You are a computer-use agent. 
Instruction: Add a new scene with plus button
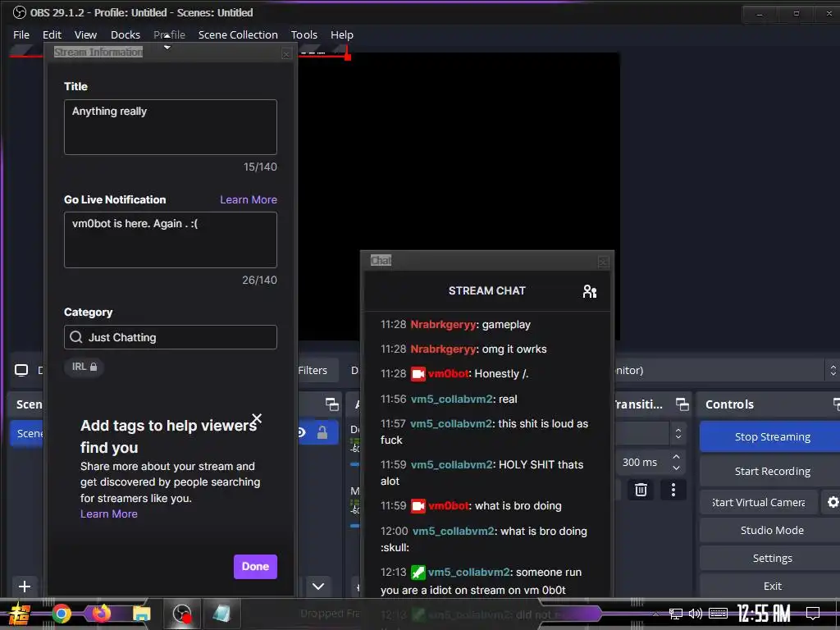[25, 586]
